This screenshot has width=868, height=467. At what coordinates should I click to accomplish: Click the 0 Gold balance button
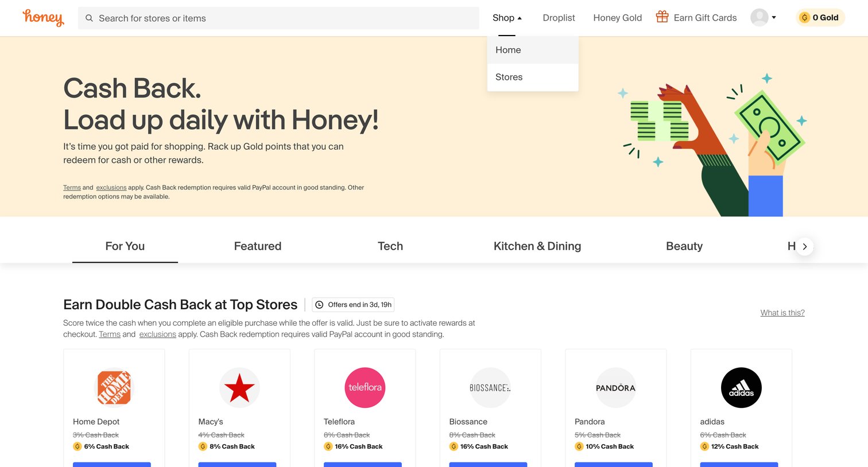coord(820,18)
